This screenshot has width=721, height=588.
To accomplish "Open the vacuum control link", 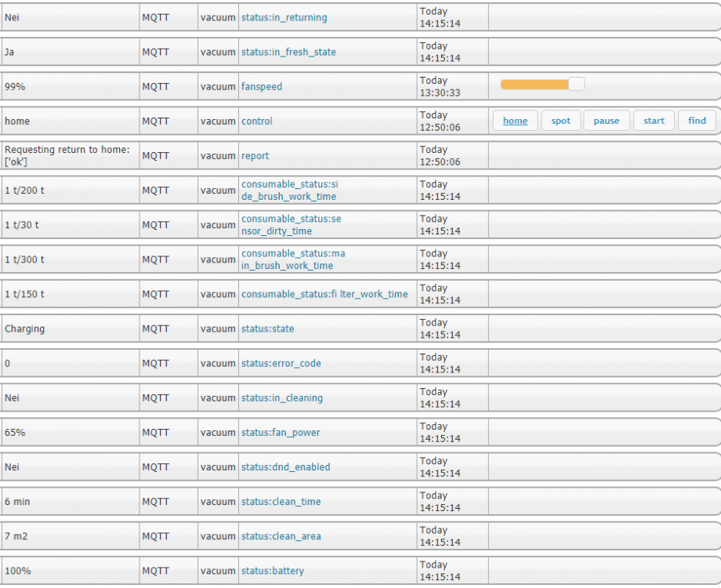I will pyautogui.click(x=256, y=122).
